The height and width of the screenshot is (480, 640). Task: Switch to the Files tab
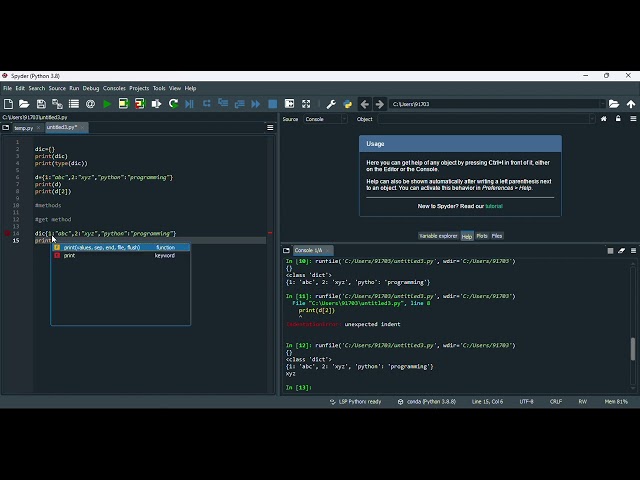click(497, 236)
